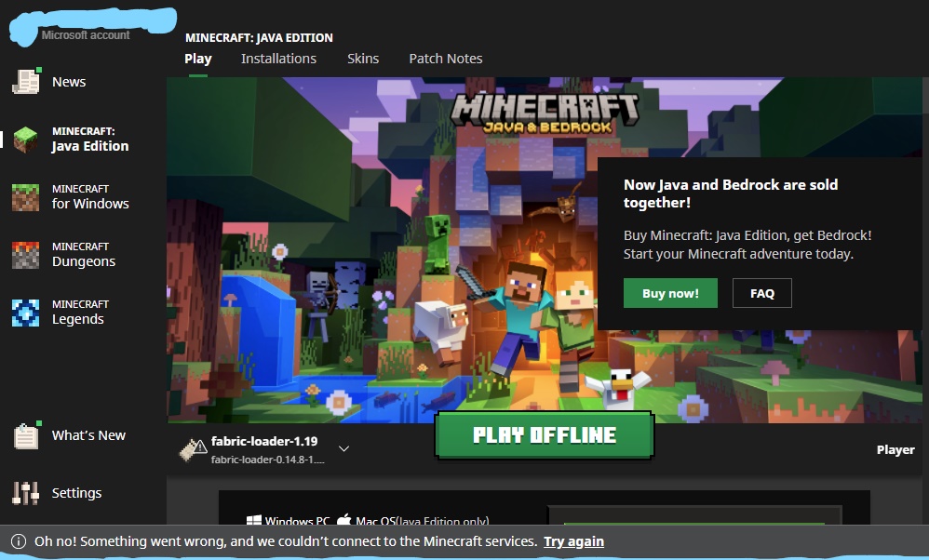Image resolution: width=929 pixels, height=560 pixels.
Task: Open the fabric-loader-1.19 installation dropdown
Action: (264, 449)
